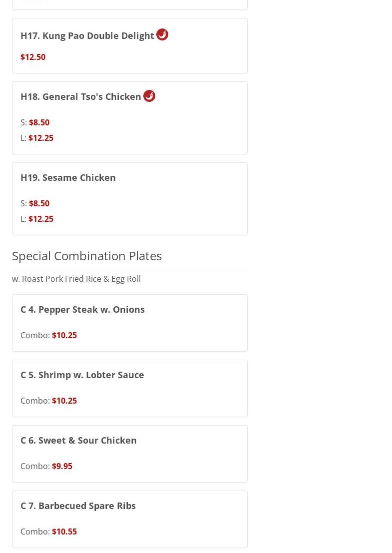Choose large $12.25 General Tso's Chicken
Screen dimensions: 392x553
tap(40, 138)
